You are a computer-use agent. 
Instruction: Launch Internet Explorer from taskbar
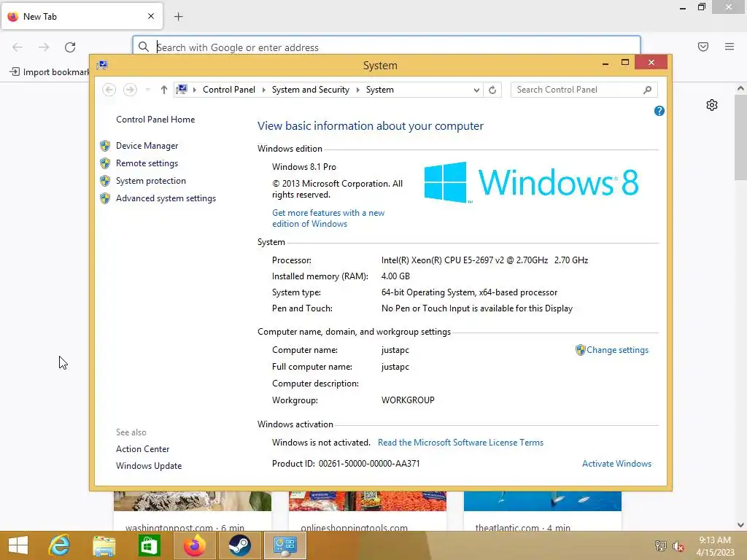pyautogui.click(x=60, y=545)
